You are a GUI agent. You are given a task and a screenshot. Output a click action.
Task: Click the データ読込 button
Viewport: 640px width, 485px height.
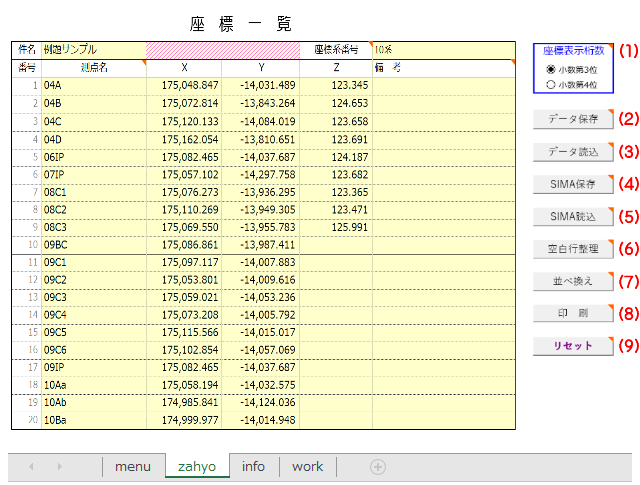point(573,151)
